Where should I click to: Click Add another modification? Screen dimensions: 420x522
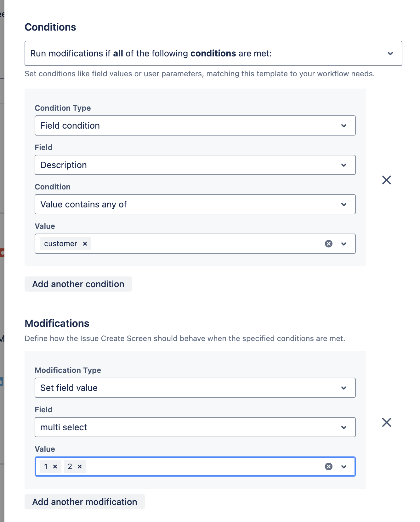coord(84,502)
